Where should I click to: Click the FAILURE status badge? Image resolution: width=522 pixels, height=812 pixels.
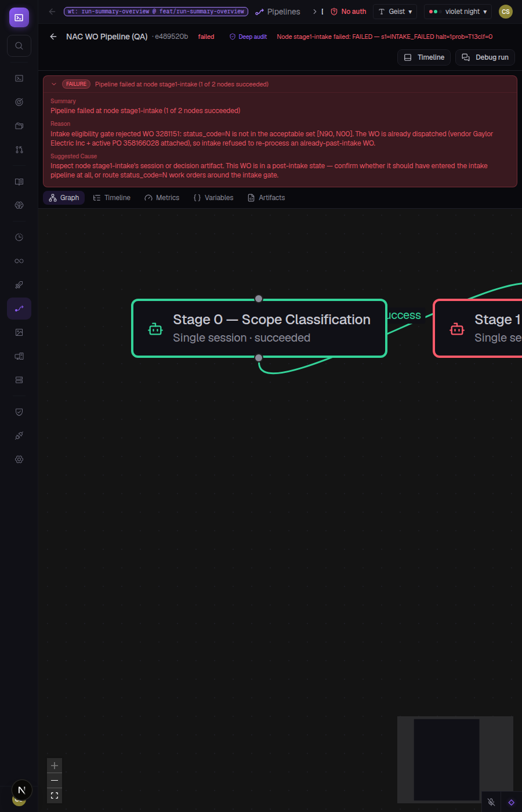click(76, 84)
